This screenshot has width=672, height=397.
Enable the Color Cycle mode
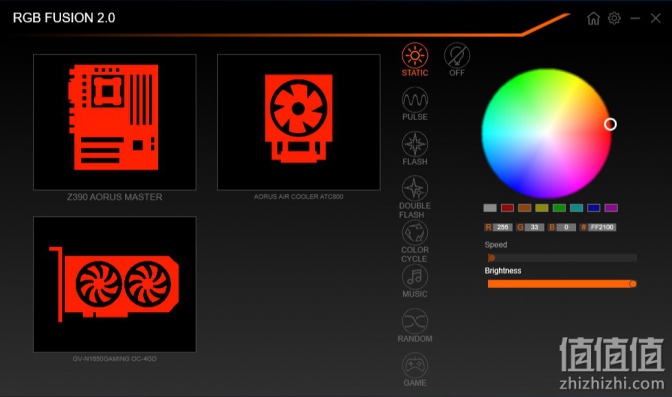tap(414, 241)
